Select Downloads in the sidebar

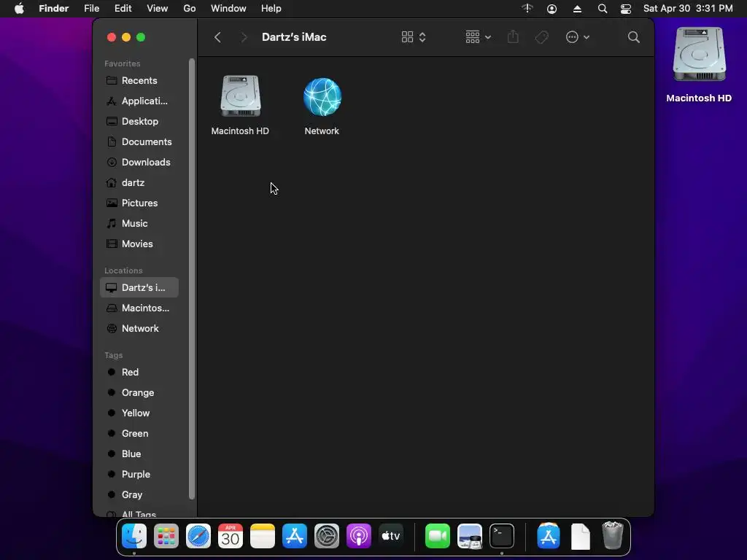click(139, 163)
